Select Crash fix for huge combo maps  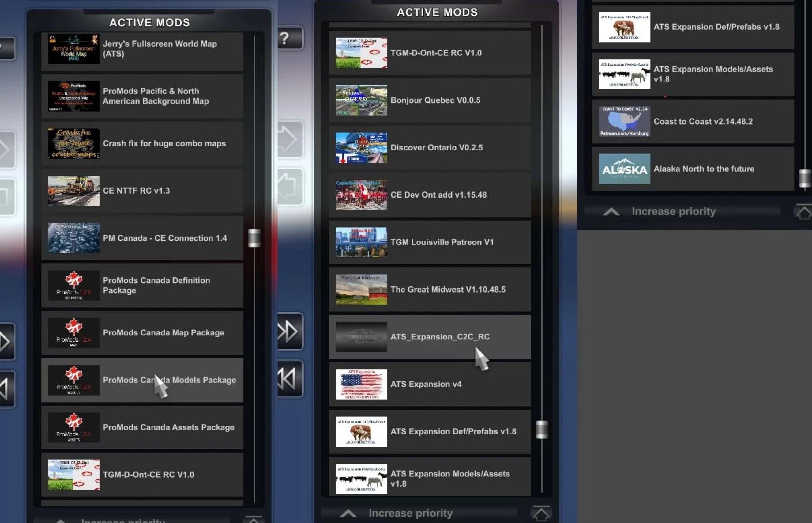164,143
